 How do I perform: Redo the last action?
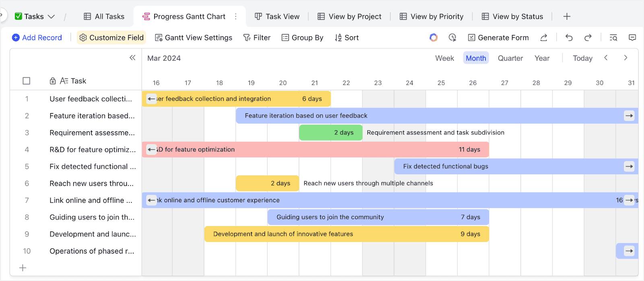tap(588, 37)
